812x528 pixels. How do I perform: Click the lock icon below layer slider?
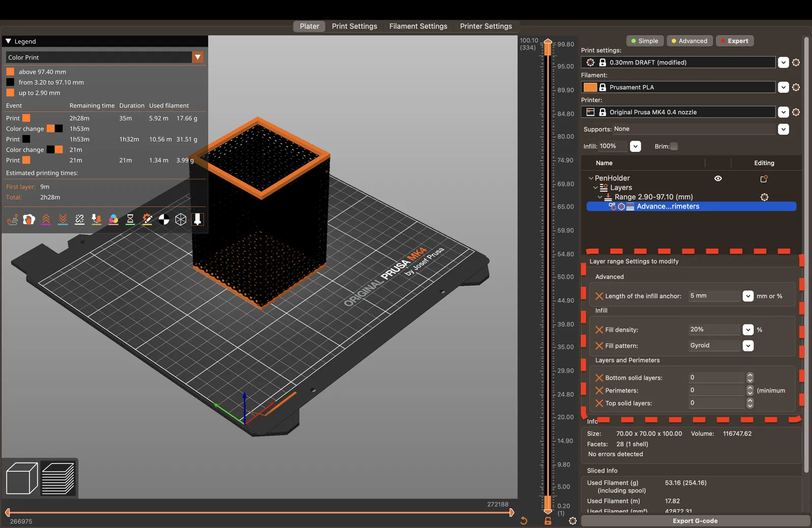(x=548, y=521)
